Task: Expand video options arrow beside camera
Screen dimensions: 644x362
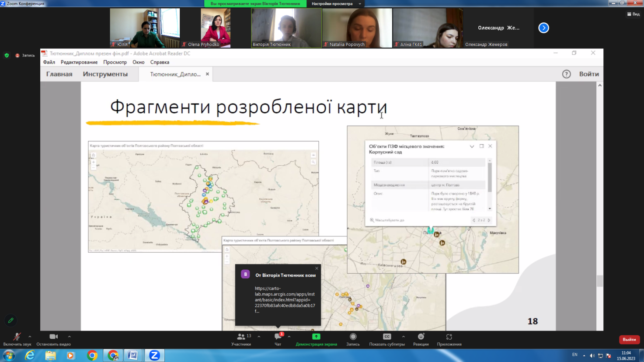Action: click(70, 337)
